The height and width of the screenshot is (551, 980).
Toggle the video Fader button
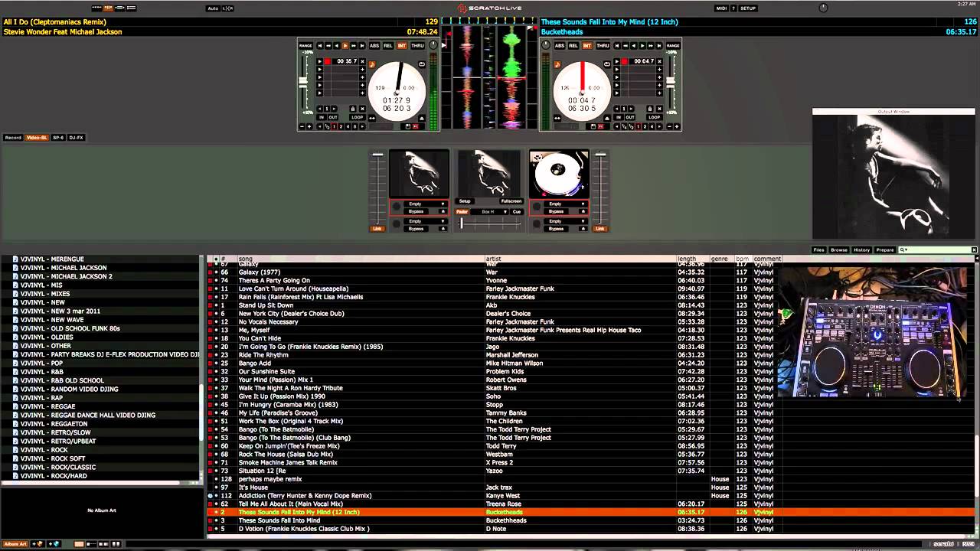(x=462, y=212)
